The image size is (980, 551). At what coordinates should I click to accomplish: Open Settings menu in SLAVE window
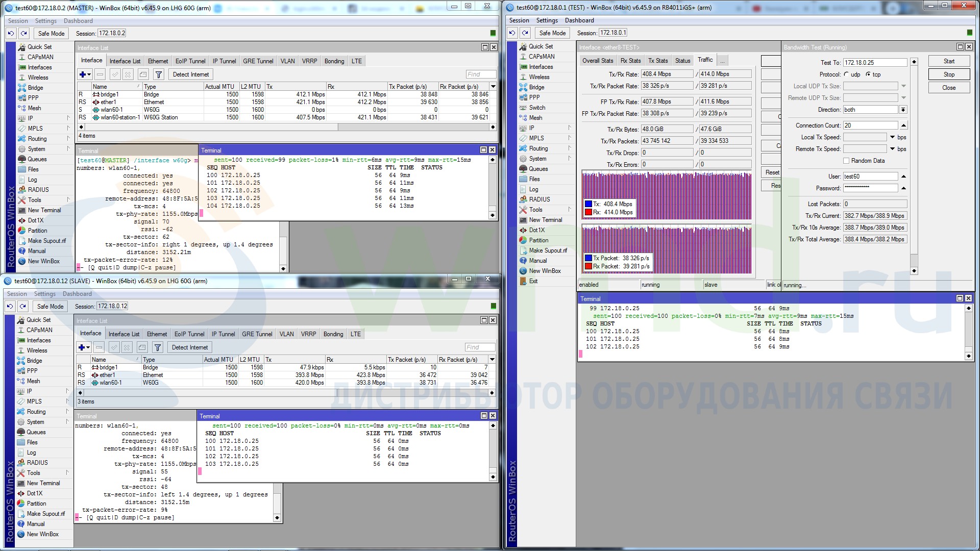coord(45,294)
